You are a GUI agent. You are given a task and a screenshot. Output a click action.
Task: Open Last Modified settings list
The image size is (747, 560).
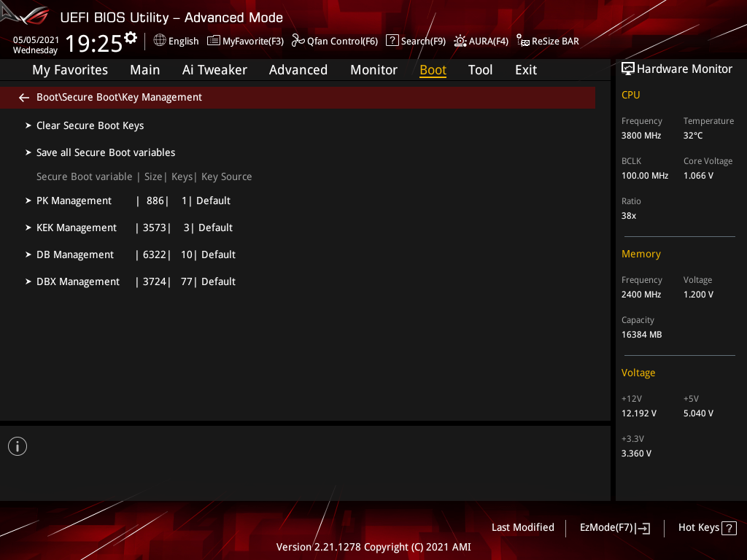pyautogui.click(x=522, y=528)
